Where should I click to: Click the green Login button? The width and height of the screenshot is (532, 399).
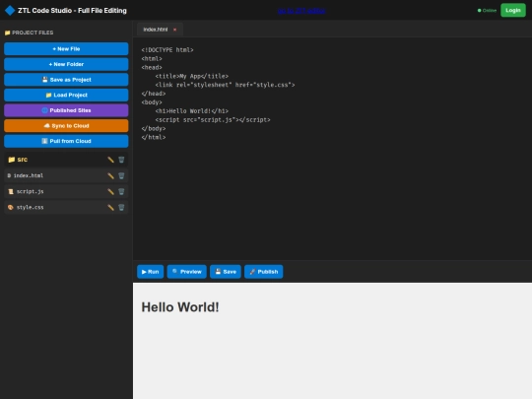[x=513, y=10]
